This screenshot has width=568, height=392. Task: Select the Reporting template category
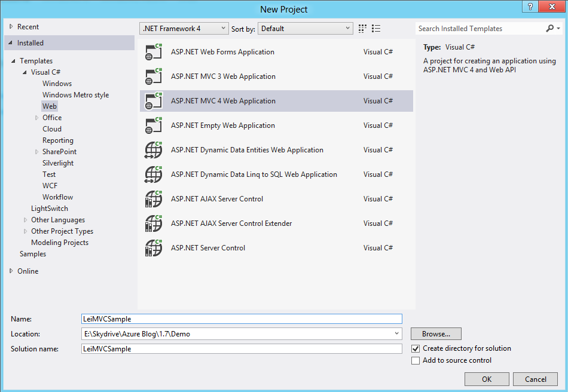(x=57, y=140)
